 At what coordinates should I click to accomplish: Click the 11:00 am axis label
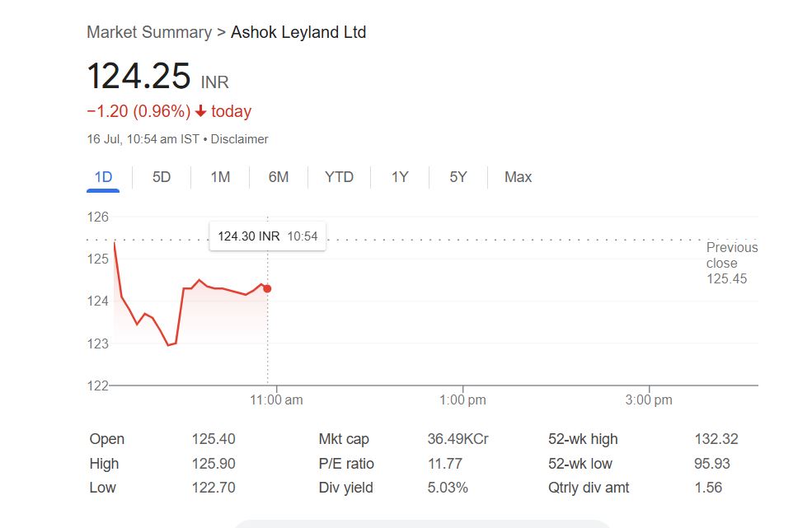pos(276,400)
